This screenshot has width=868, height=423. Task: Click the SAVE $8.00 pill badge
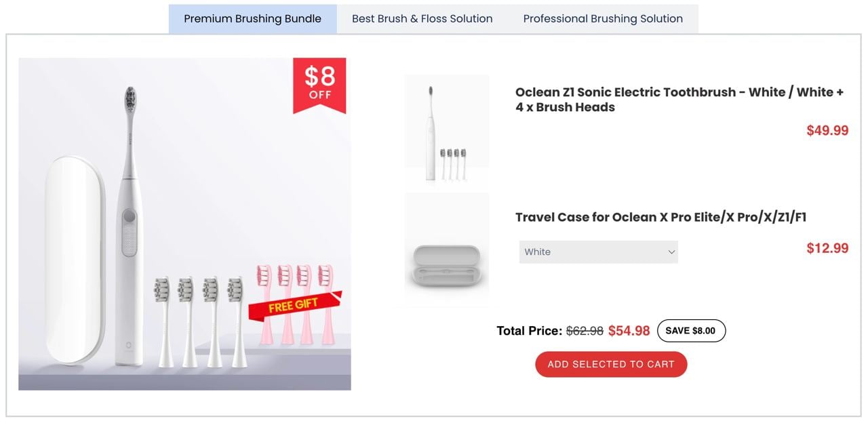[691, 331]
